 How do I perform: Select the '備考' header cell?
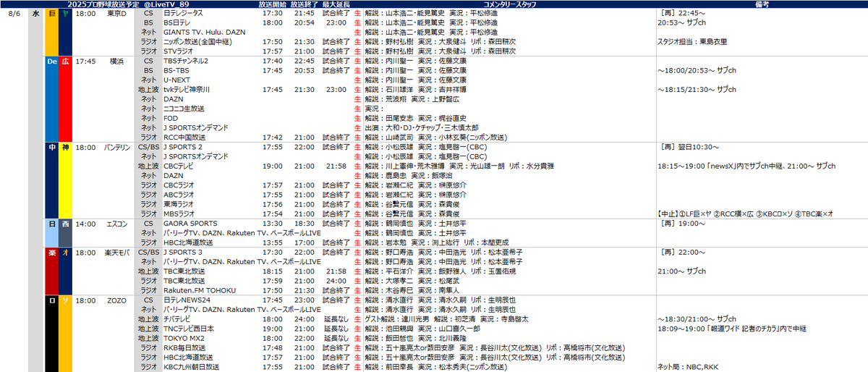(x=760, y=4)
